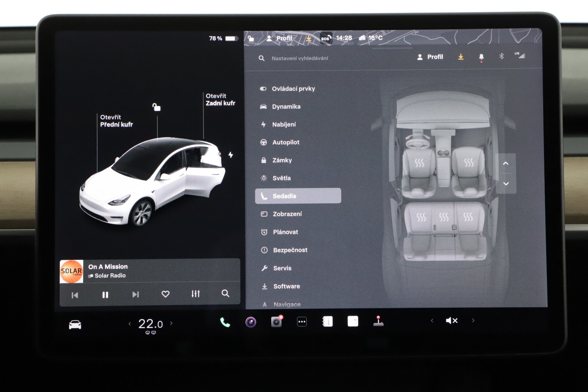588x392 pixels.
Task: Open the audio equalizer settings icon
Action: 196,294
